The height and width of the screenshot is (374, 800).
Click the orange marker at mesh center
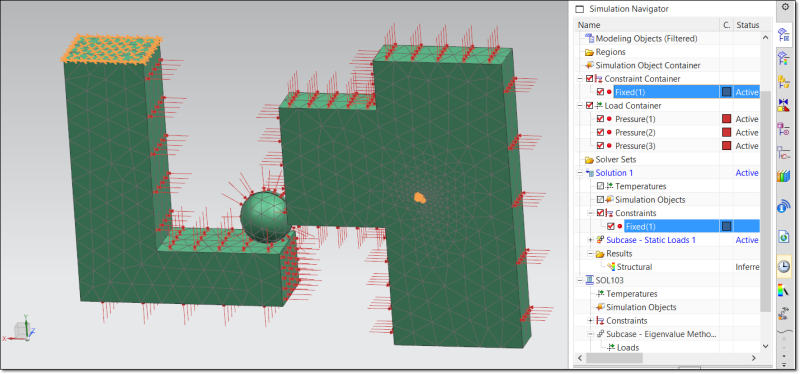419,197
